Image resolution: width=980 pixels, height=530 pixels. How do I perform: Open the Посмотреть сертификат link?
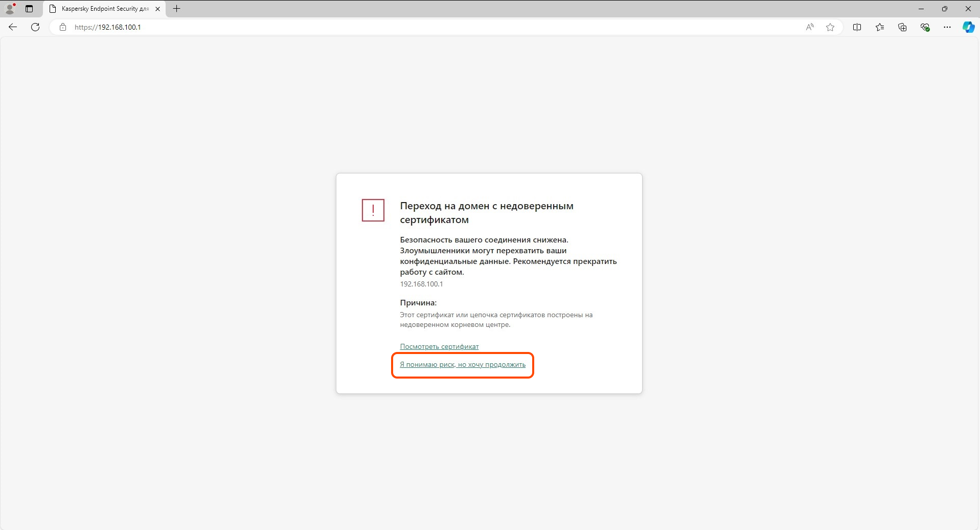pyautogui.click(x=439, y=346)
